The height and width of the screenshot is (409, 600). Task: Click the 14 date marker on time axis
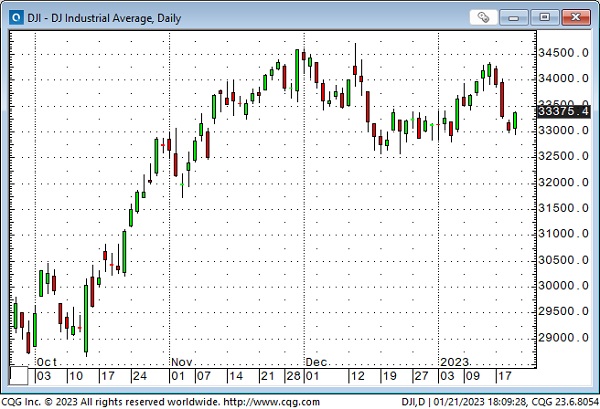pos(236,376)
